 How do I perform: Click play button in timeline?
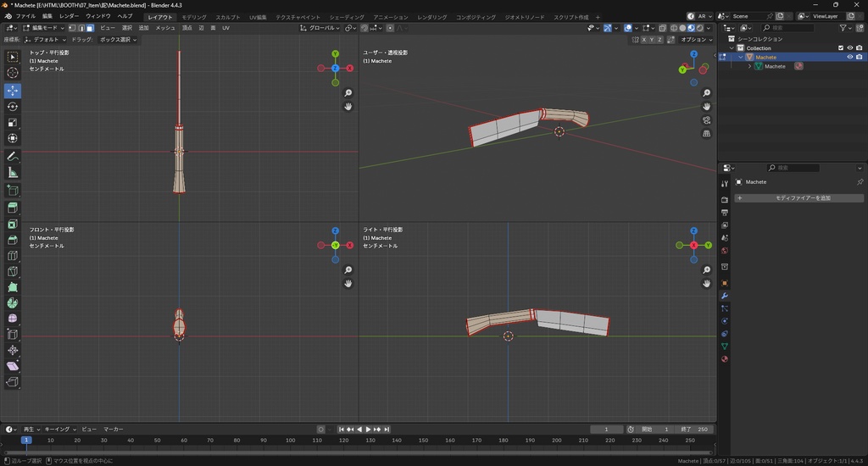[x=368, y=430]
